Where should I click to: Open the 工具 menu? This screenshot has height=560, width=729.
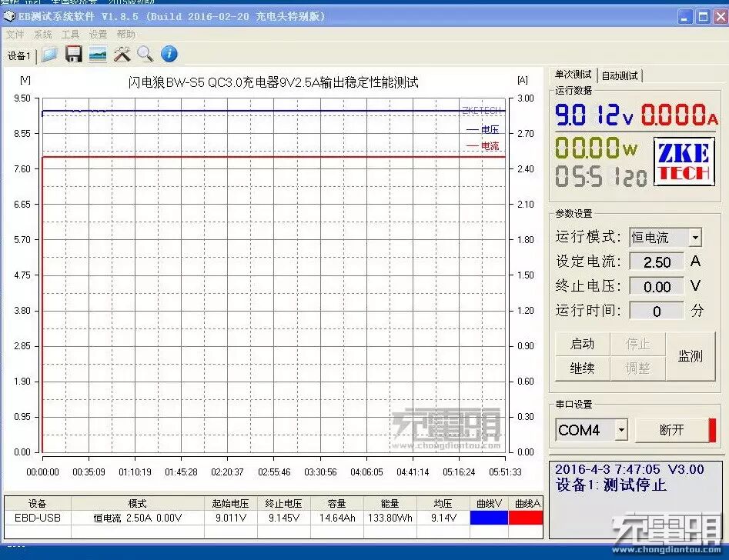click(70, 35)
